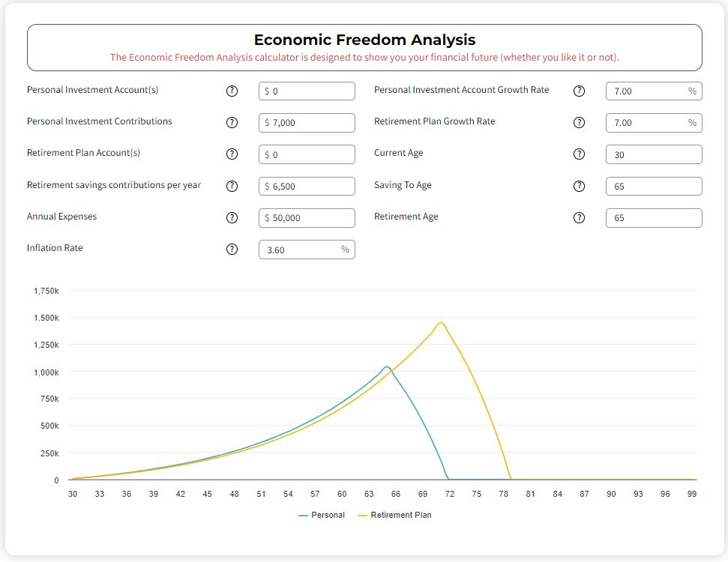This screenshot has height=562, width=728.
Task: Click the Inflation Rate percentage field
Action: pos(300,250)
